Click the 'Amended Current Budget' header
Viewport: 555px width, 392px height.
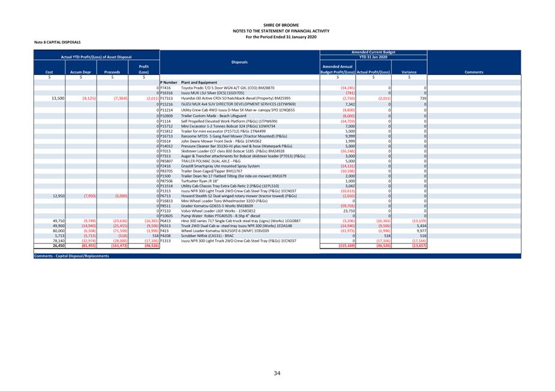tap(373, 53)
